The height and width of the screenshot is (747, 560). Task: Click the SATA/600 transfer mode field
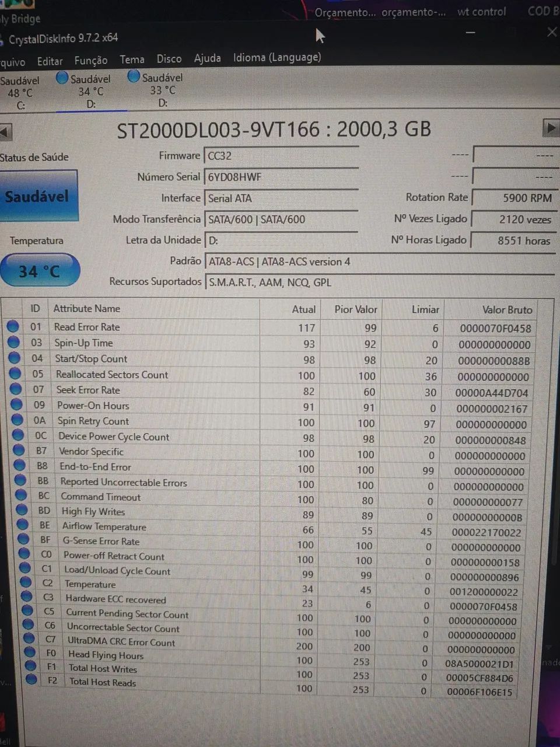pos(281,219)
